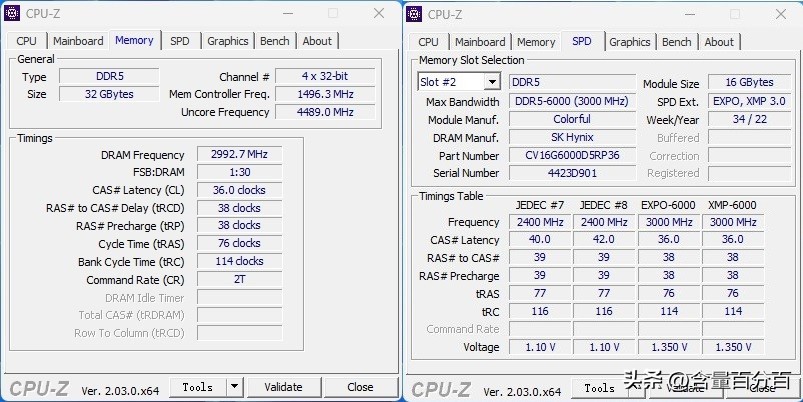
Task: Click the Tools button in left window
Action: point(197,387)
